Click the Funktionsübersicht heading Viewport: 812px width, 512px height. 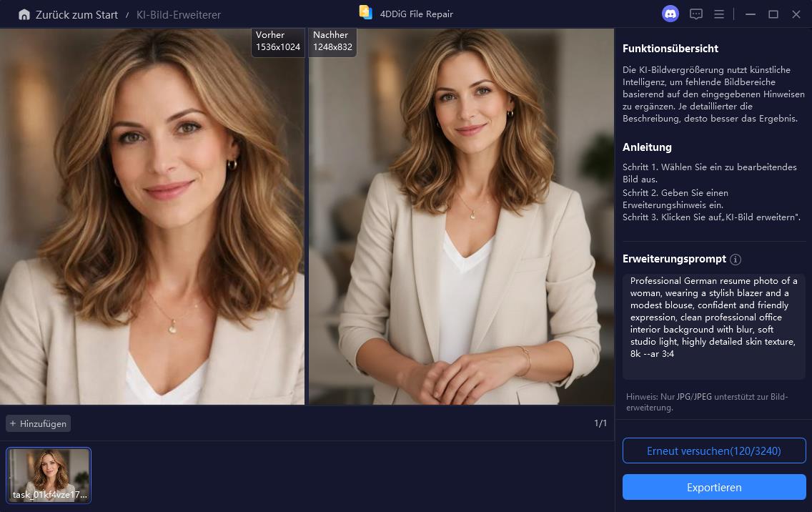[670, 49]
